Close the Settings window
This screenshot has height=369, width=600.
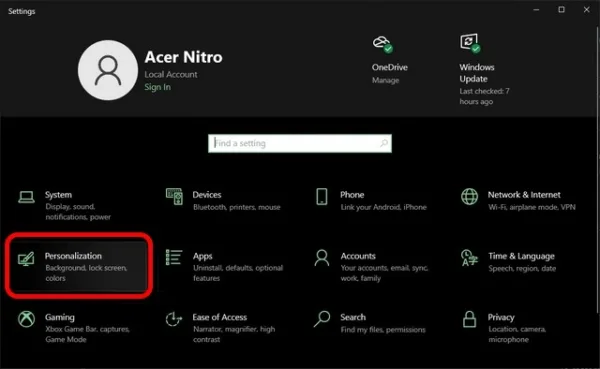587,10
